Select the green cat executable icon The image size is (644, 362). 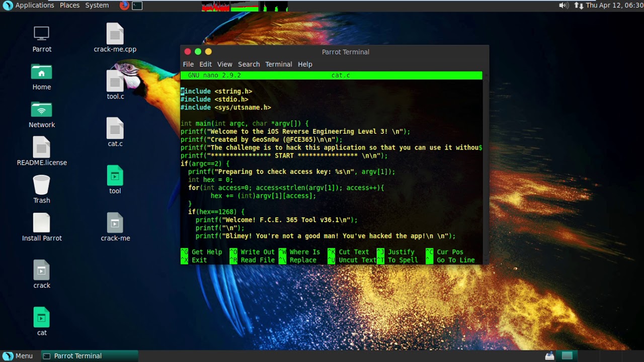[x=42, y=322]
